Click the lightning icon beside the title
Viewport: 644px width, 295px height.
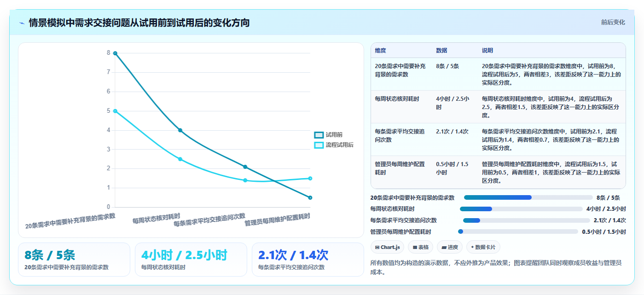point(22,23)
